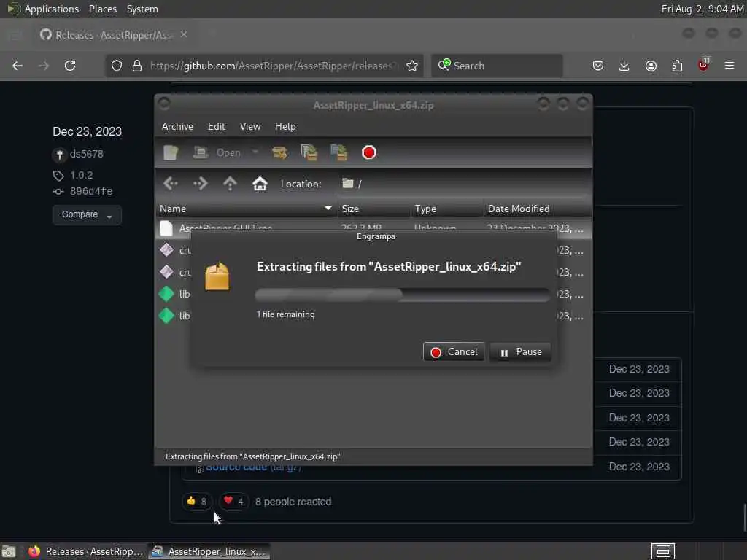747x560 pixels.
Task: Open the Compare dropdown on GitHub
Action: [x=87, y=215]
